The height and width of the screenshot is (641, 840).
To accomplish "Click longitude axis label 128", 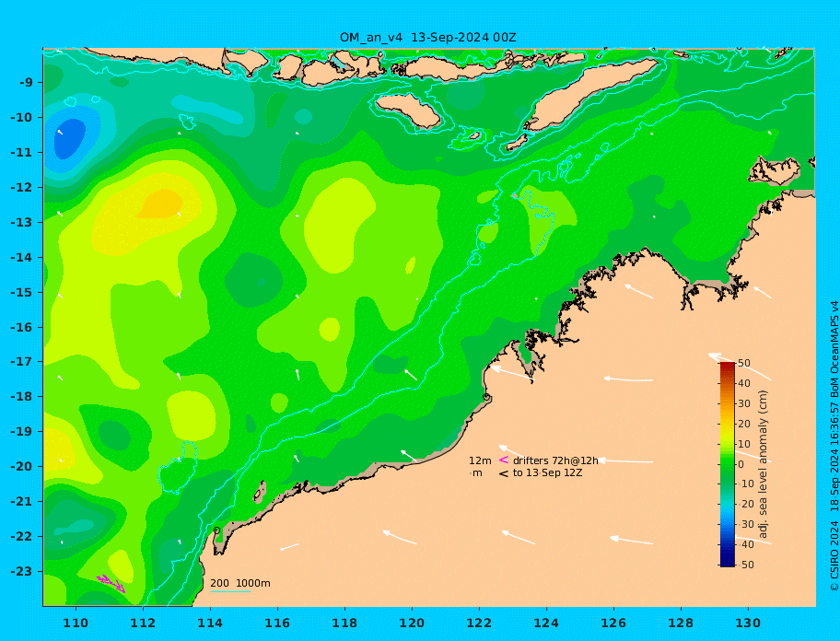I will pos(681,623).
